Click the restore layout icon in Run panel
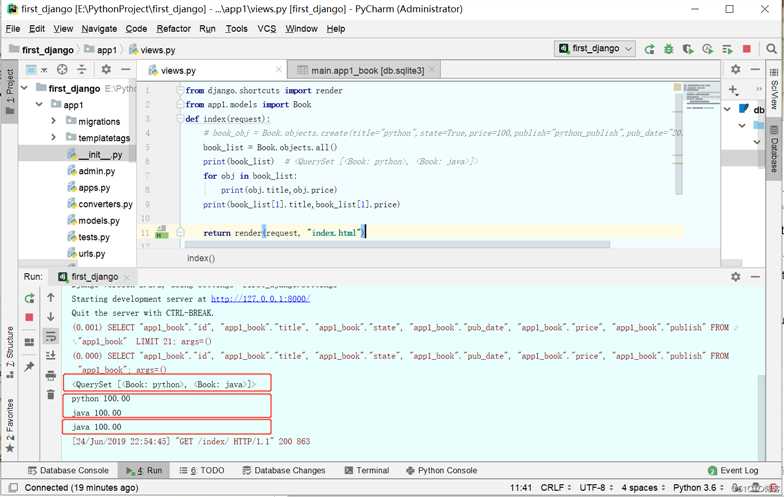Image resolution: width=784 pixels, height=497 pixels. (x=30, y=342)
